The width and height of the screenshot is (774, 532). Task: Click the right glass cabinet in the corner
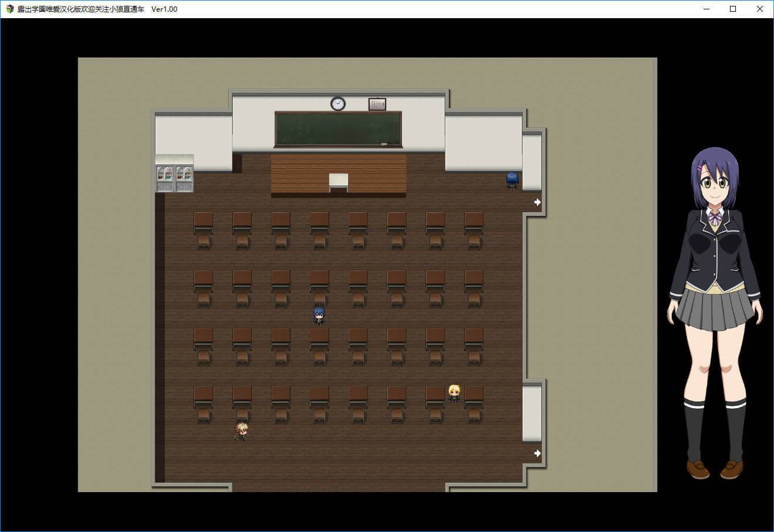(x=184, y=176)
